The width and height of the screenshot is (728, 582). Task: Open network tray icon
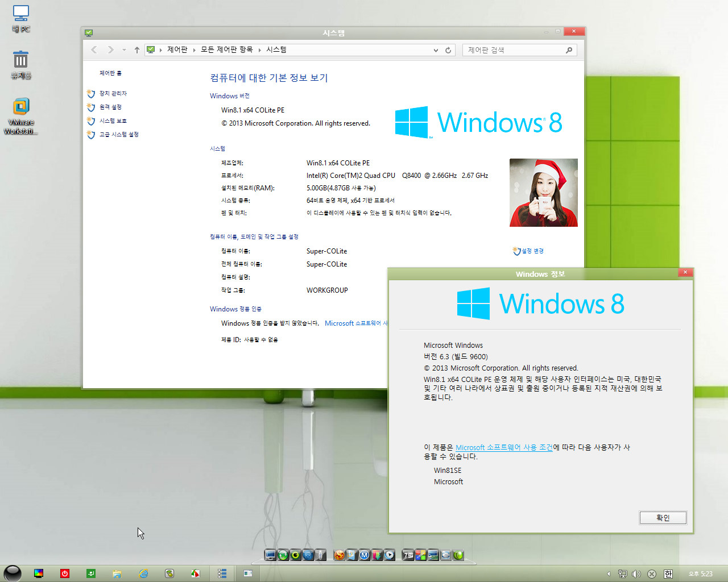[623, 574]
